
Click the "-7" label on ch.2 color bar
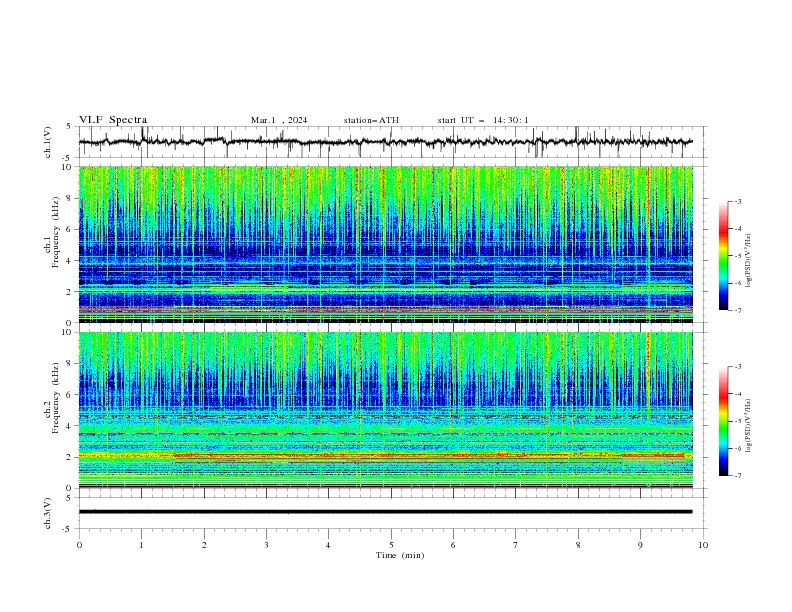[x=737, y=475]
